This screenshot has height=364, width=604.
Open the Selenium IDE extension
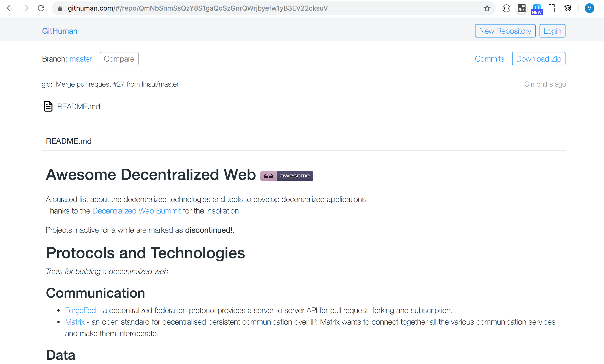(521, 8)
